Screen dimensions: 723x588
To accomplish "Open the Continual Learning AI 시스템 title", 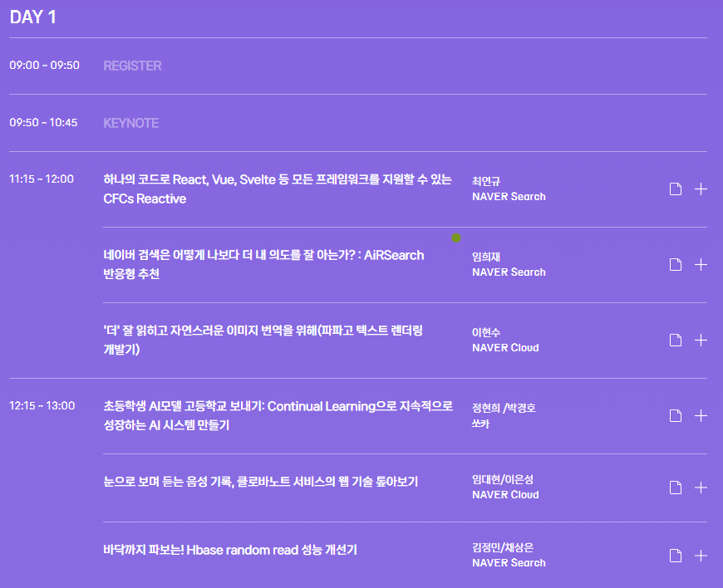I will tap(278, 415).
